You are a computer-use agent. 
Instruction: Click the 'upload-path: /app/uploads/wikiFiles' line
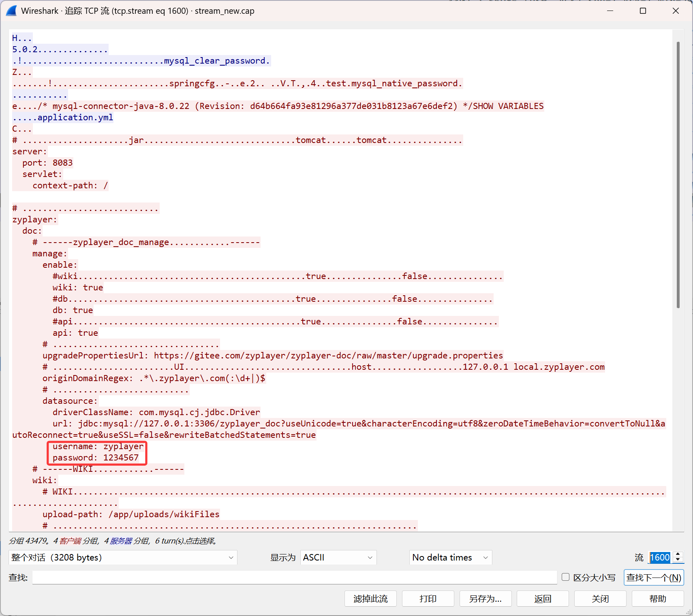click(131, 514)
